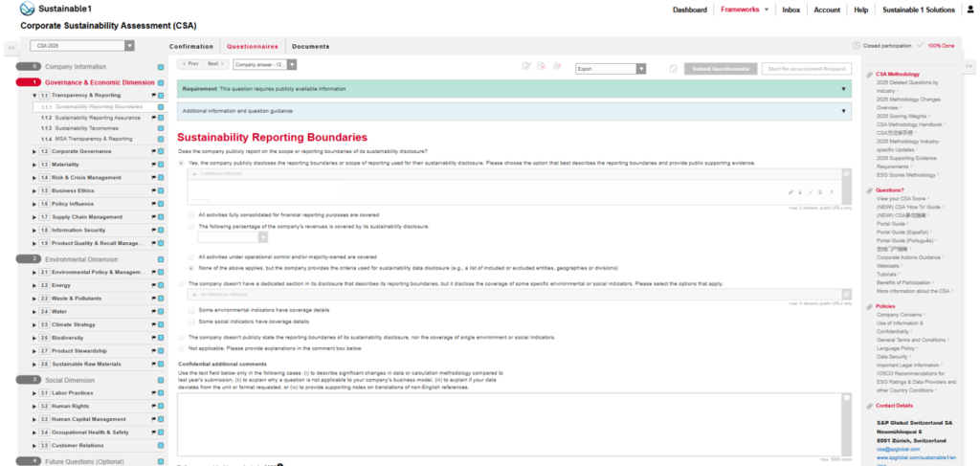The height and width of the screenshot is (466, 980).
Task: Click the edit note icon left of Export
Action: click(x=526, y=66)
